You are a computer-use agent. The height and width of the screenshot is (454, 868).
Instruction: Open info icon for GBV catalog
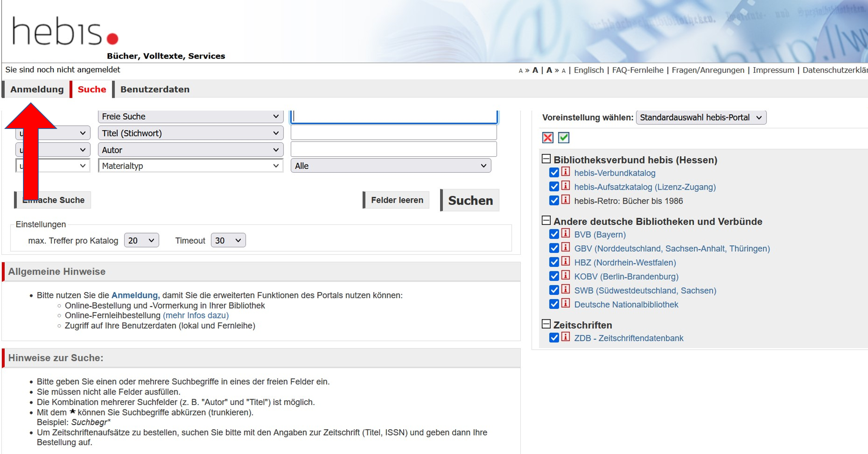click(x=566, y=247)
